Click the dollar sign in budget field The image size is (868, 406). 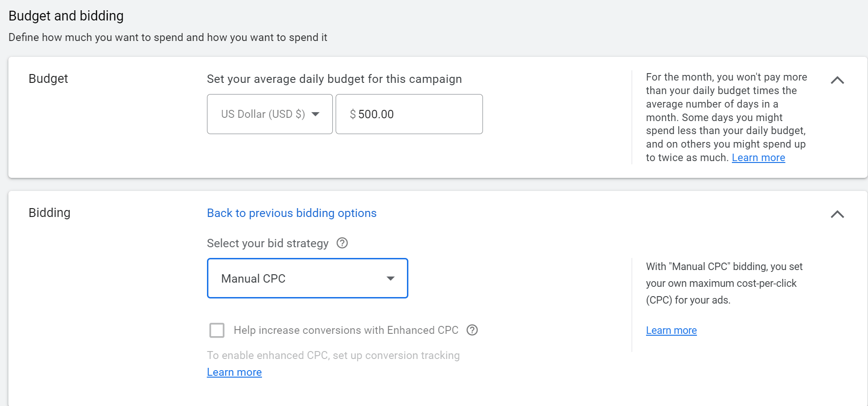(353, 114)
